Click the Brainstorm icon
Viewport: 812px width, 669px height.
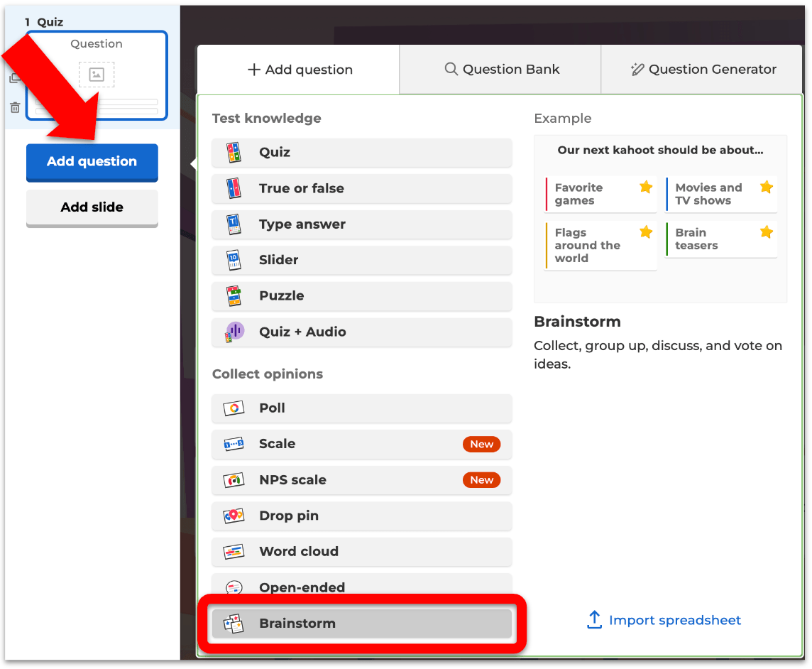pyautogui.click(x=234, y=624)
